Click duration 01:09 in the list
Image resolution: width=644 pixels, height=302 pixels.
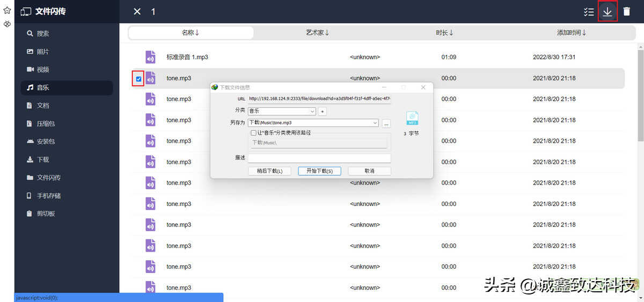(x=449, y=57)
